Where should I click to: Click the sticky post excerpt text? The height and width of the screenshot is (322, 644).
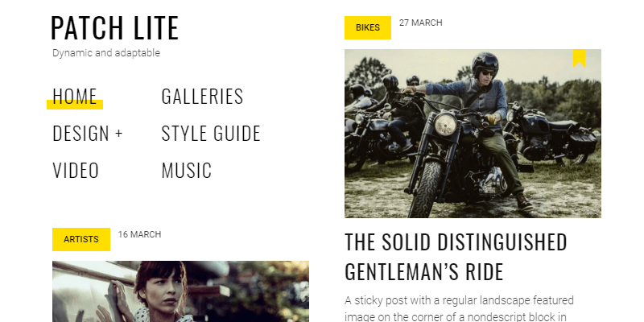click(x=459, y=308)
